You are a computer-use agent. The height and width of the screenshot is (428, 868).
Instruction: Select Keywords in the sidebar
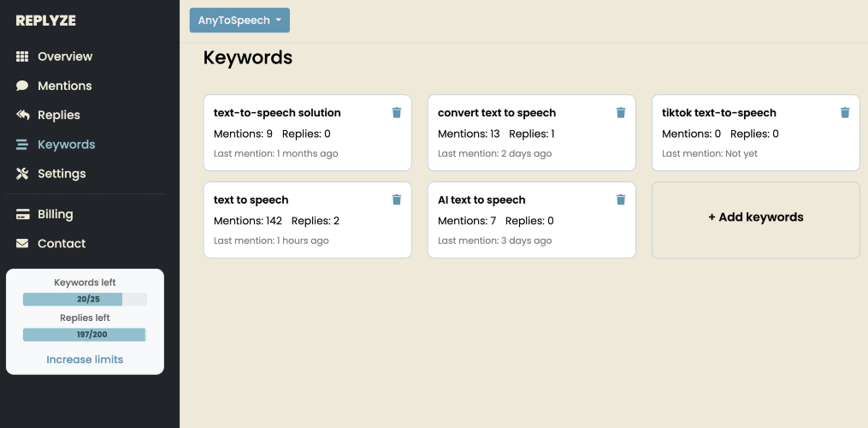66,145
